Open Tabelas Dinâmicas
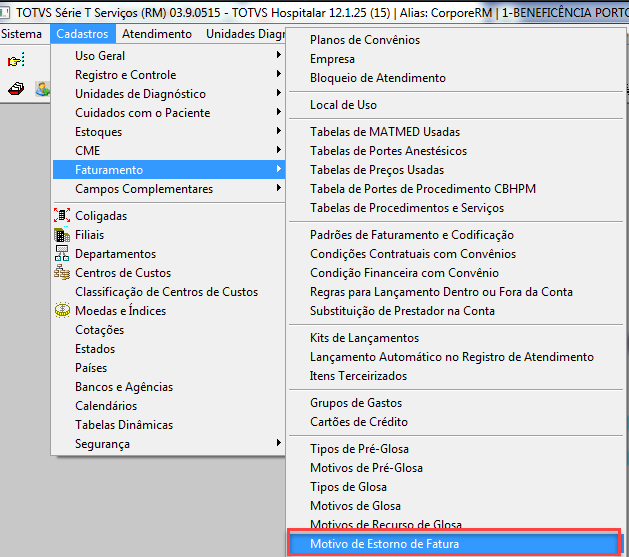 click(168, 425)
